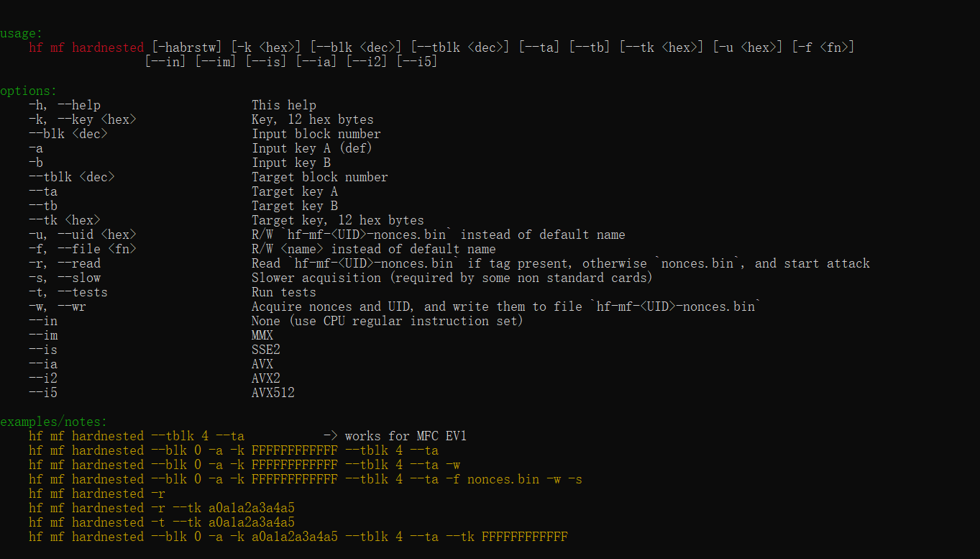Click the example containing "-f nonces.bin -w -s"
Image resolution: width=980 pixels, height=559 pixels.
coord(305,479)
